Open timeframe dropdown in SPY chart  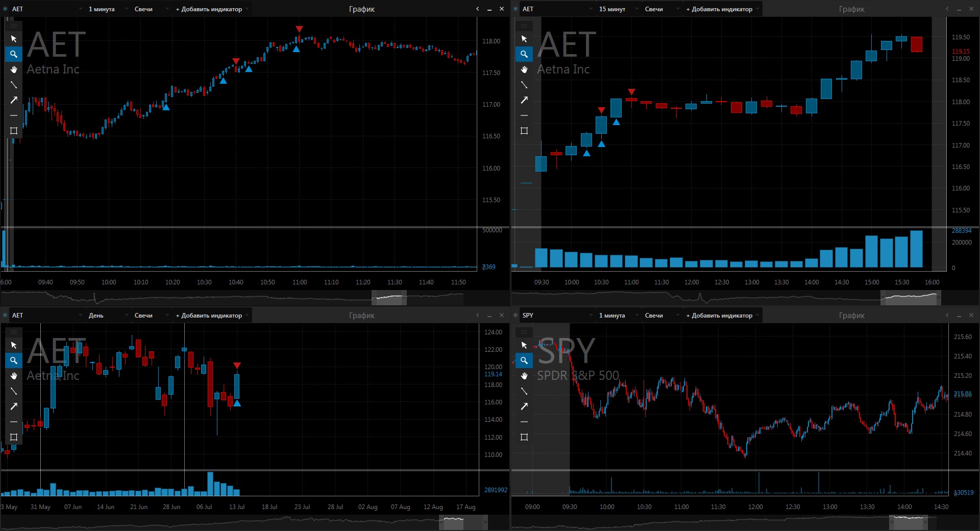click(618, 316)
